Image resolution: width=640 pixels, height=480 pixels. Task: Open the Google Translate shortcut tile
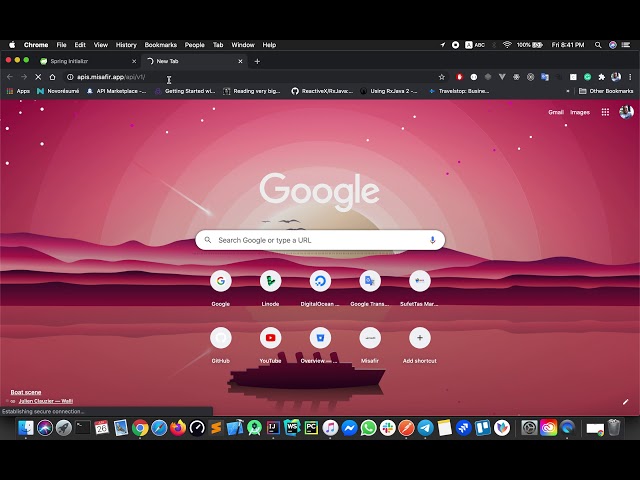pos(370,288)
